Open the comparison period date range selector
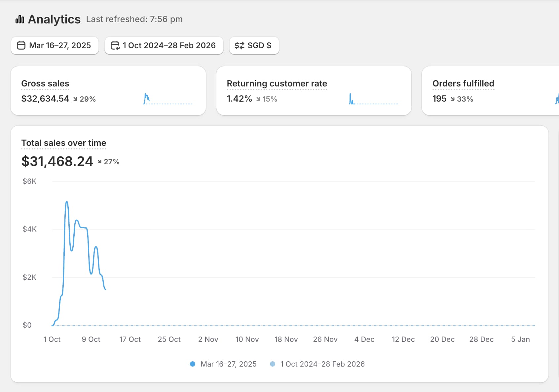This screenshot has width=559, height=392. click(164, 46)
